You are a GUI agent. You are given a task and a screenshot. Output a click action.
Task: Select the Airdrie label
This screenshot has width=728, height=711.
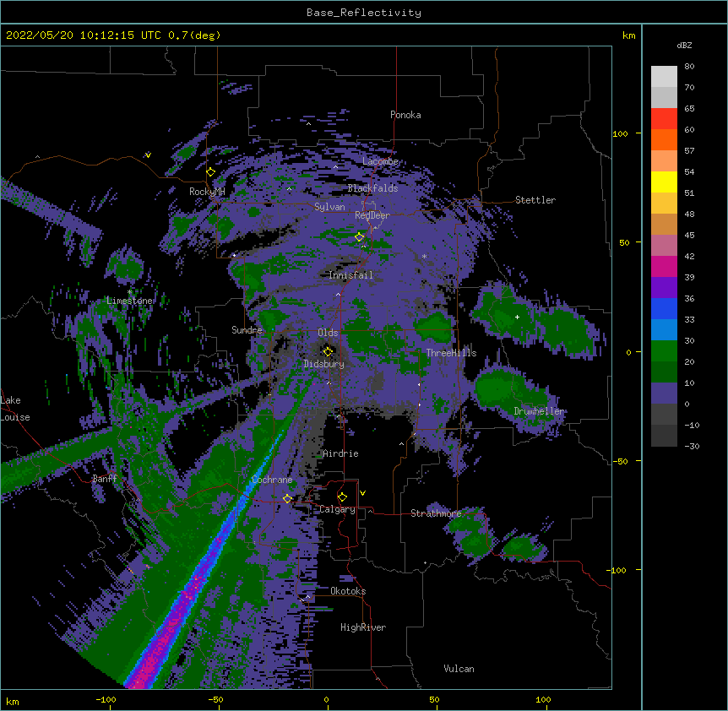coord(340,453)
